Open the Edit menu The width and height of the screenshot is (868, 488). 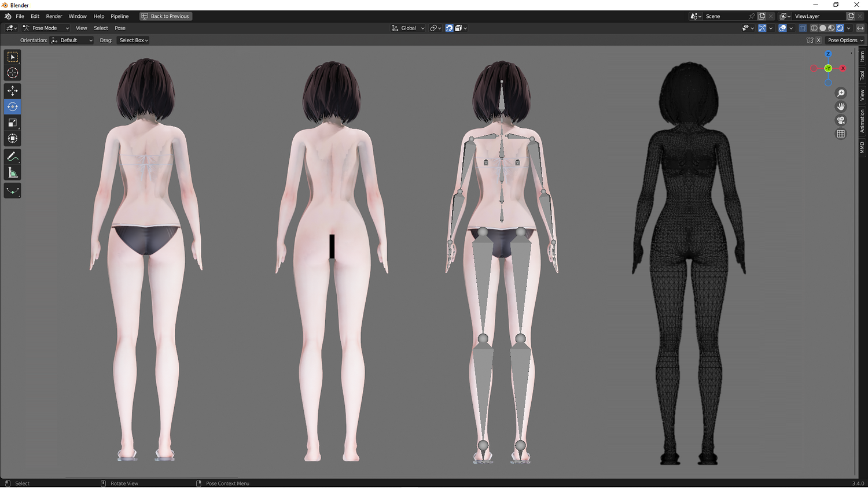point(35,16)
